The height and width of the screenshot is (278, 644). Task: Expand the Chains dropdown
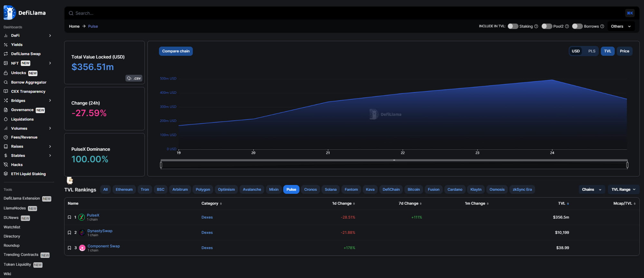tap(592, 190)
